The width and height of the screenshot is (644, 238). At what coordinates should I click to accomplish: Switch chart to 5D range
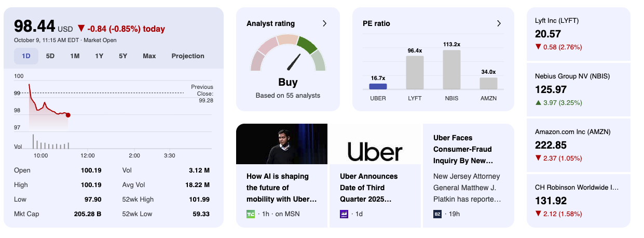tap(50, 56)
